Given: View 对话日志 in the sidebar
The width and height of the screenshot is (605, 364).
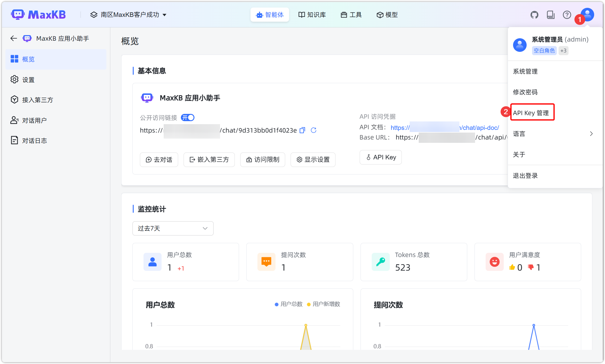Looking at the screenshot, I should tap(34, 140).
